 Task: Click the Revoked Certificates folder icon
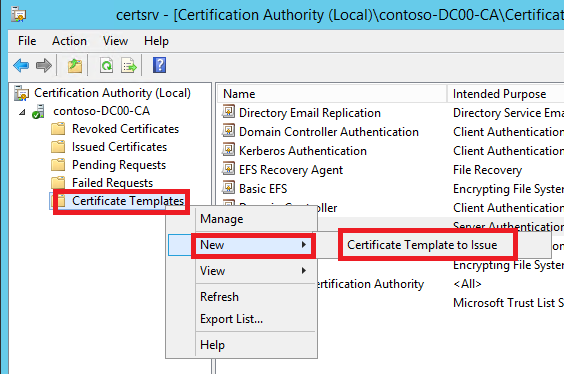58,129
